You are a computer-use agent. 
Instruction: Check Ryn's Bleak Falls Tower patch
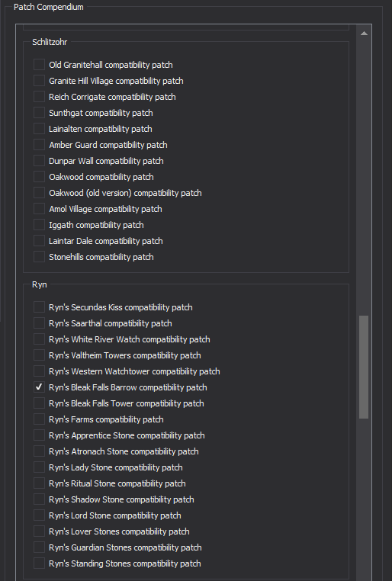39,403
